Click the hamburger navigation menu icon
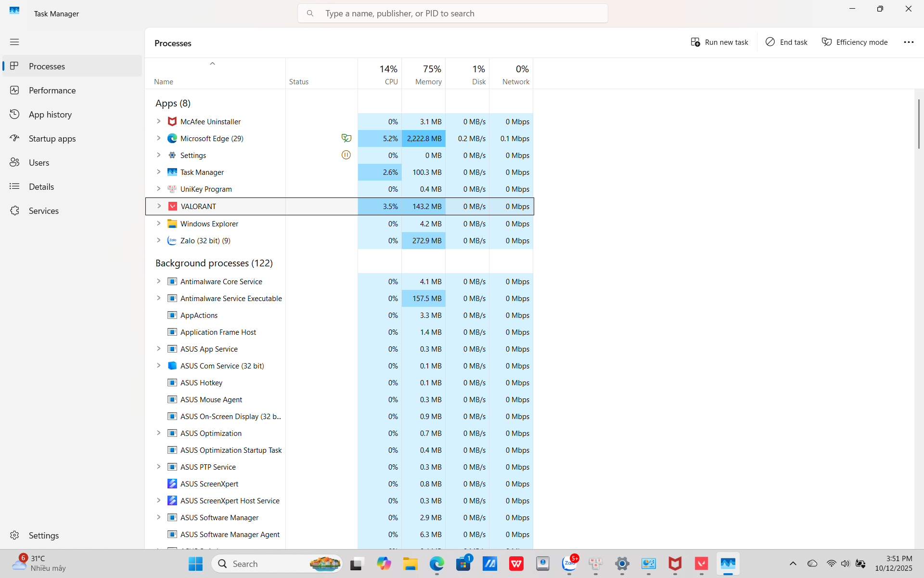This screenshot has width=924, height=578. pyautogui.click(x=14, y=42)
